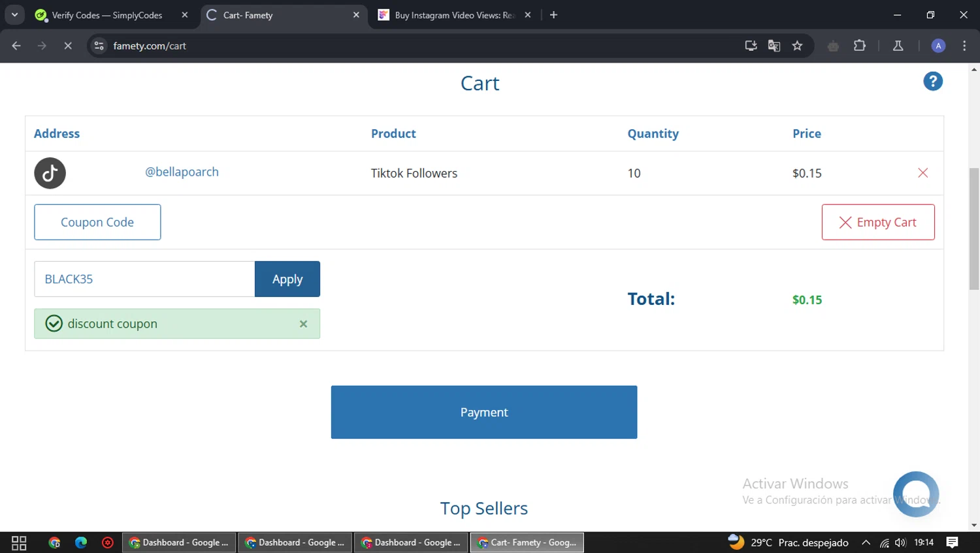The height and width of the screenshot is (553, 980).
Task: Close the Verify Codes — SimplyCodes tab
Action: 185,15
